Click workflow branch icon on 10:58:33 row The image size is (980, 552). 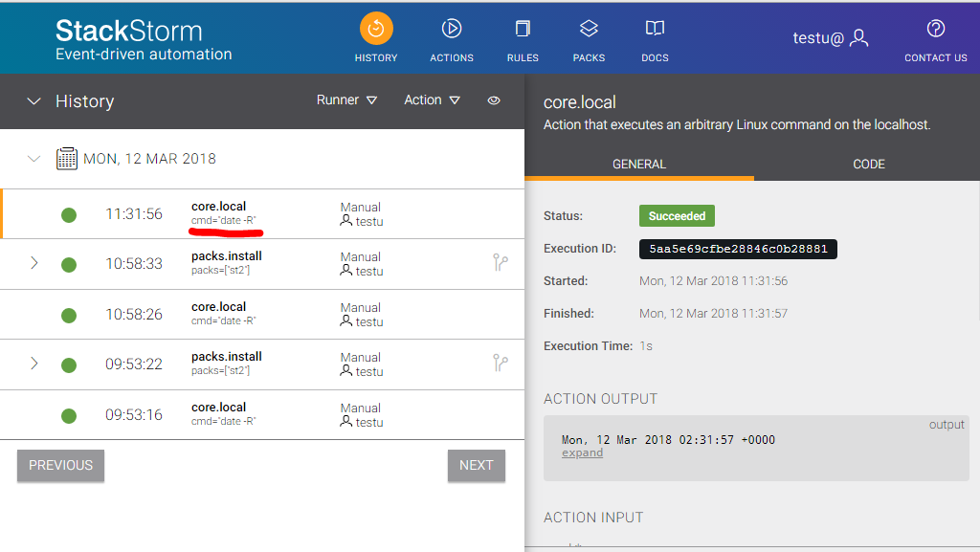pyautogui.click(x=500, y=262)
